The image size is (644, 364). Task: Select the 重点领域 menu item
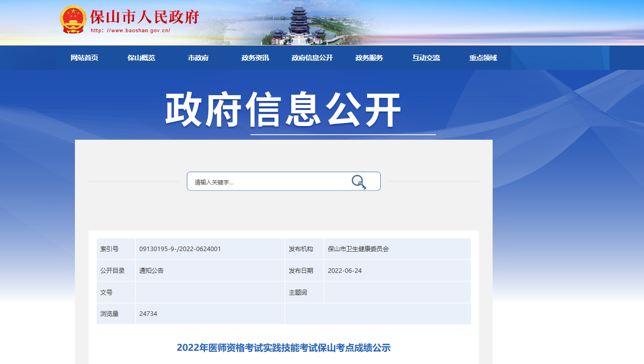483,58
